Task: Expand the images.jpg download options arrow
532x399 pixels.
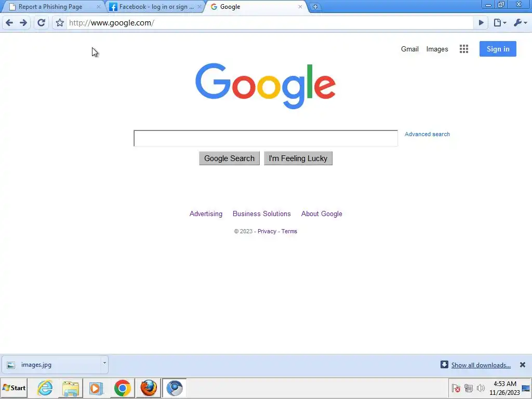Action: 104,363
